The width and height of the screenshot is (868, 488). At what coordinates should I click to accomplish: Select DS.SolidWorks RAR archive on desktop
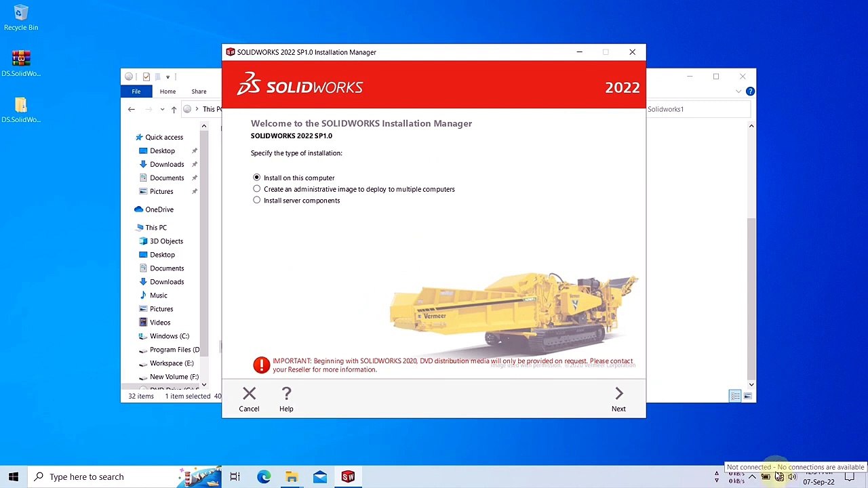[21, 63]
